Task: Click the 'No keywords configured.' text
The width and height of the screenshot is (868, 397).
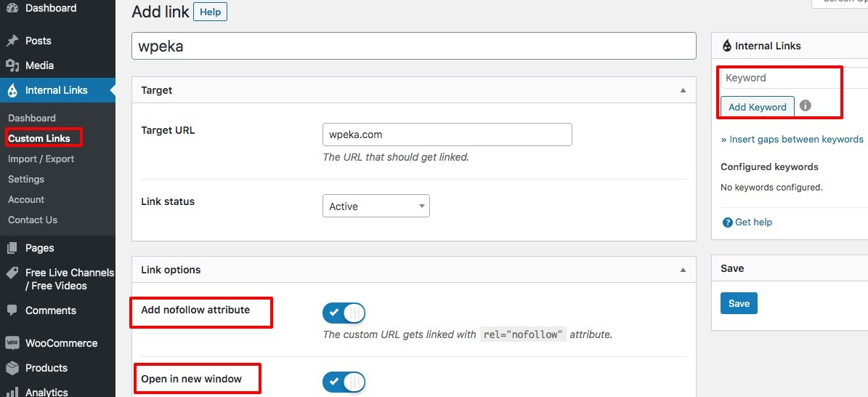Action: (771, 188)
